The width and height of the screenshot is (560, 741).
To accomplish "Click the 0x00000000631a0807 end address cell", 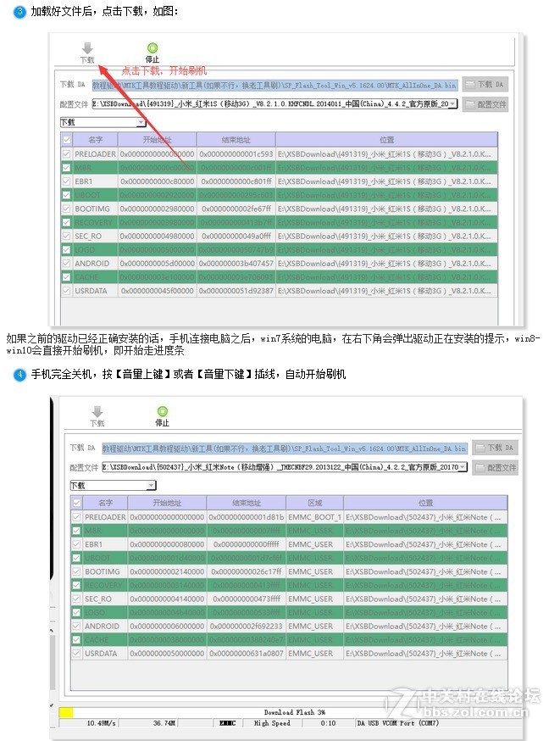I will tap(246, 654).
